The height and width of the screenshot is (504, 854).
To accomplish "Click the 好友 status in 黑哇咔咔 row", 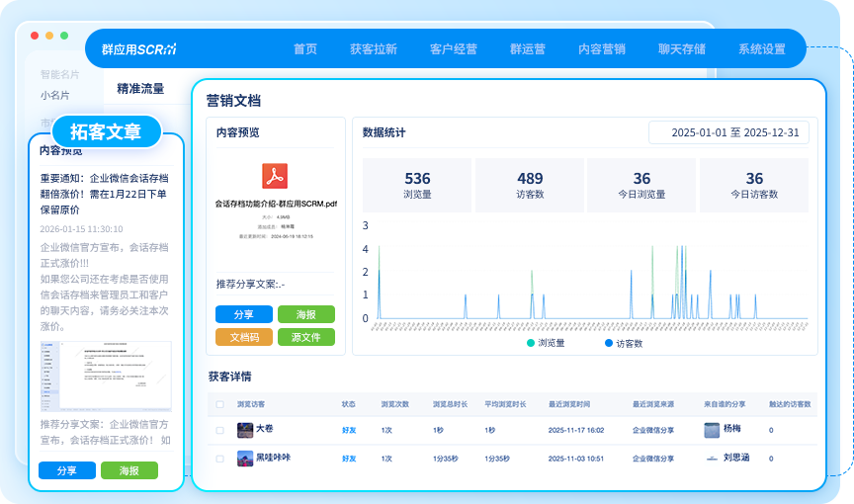I will (349, 459).
